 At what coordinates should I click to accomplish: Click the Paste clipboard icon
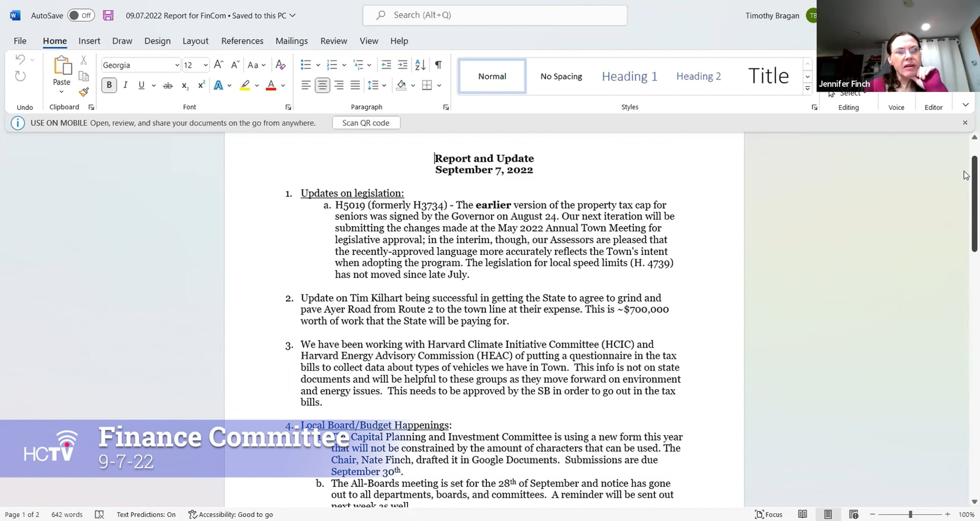point(62,65)
